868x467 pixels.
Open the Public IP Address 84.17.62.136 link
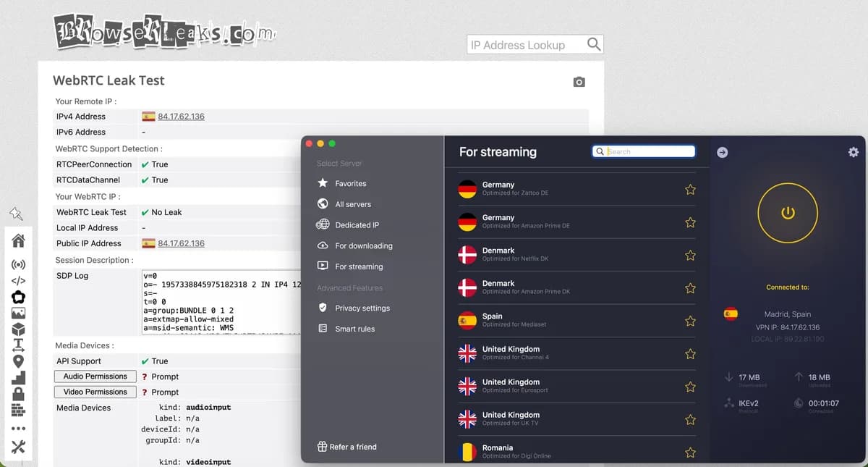pos(181,243)
